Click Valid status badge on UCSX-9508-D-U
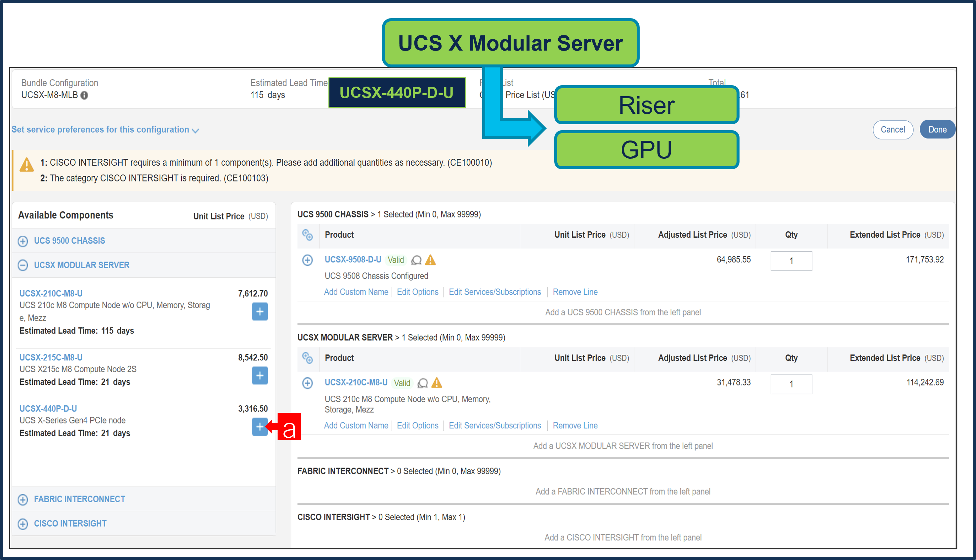 (x=396, y=260)
